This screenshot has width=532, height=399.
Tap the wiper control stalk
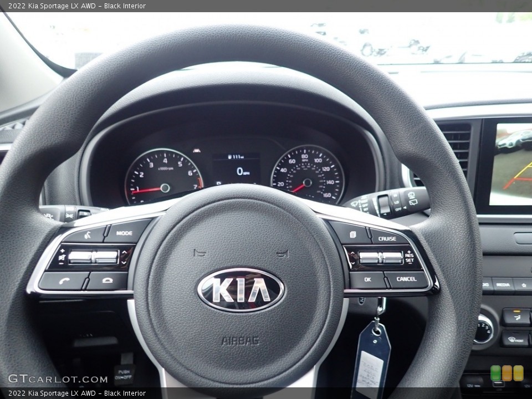[x=387, y=202]
